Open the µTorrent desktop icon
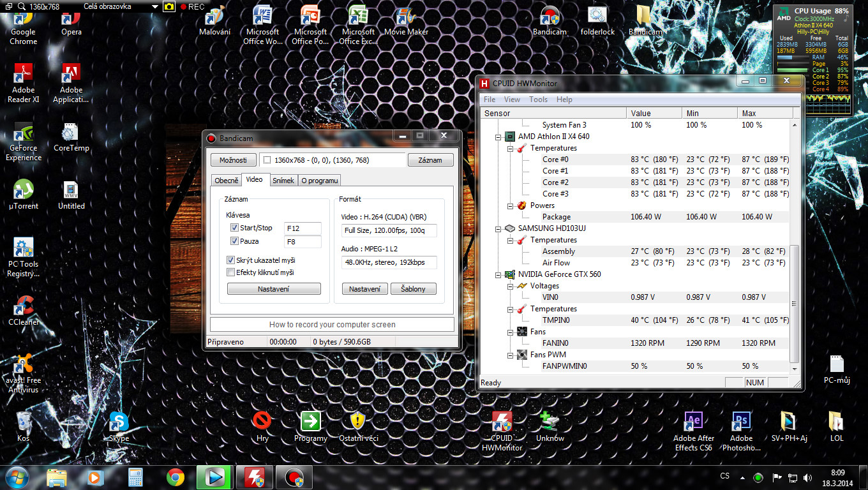 tap(23, 195)
